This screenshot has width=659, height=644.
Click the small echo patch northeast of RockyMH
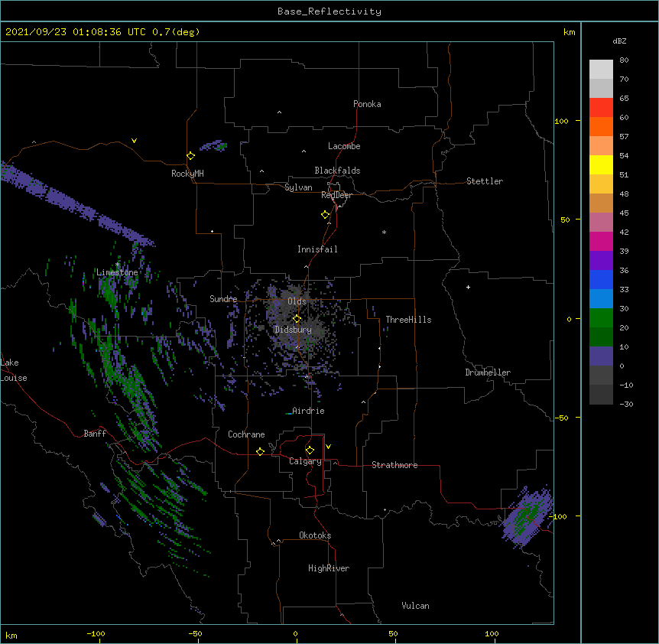[x=213, y=146]
